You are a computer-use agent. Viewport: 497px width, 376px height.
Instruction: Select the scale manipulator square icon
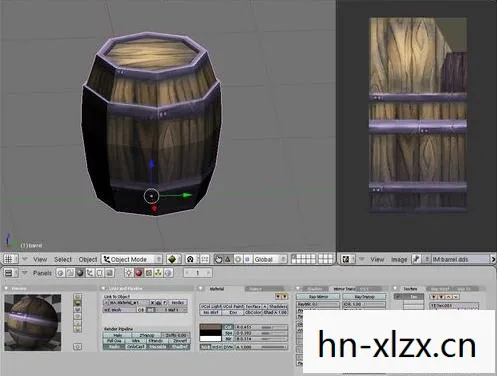[x=248, y=259]
